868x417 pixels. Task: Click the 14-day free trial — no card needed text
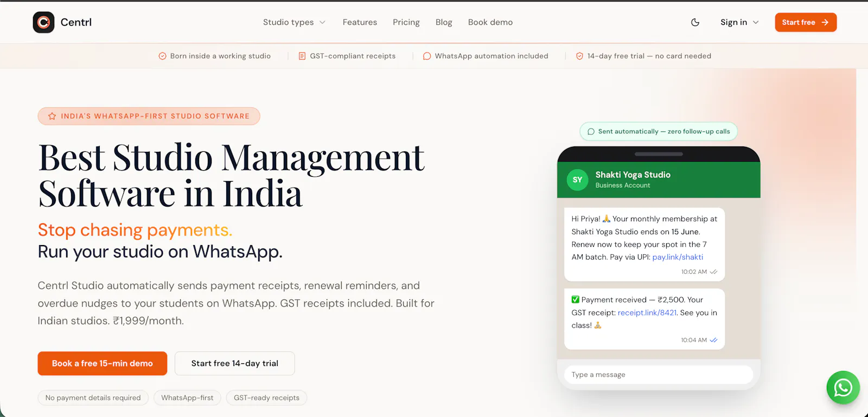tap(649, 56)
